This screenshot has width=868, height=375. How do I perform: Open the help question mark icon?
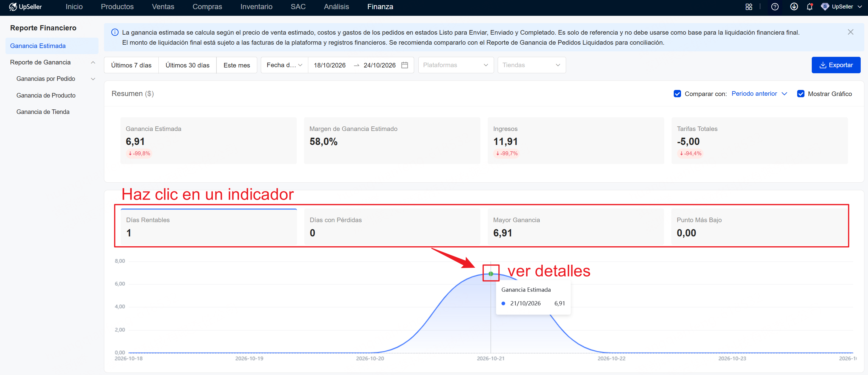coord(775,7)
